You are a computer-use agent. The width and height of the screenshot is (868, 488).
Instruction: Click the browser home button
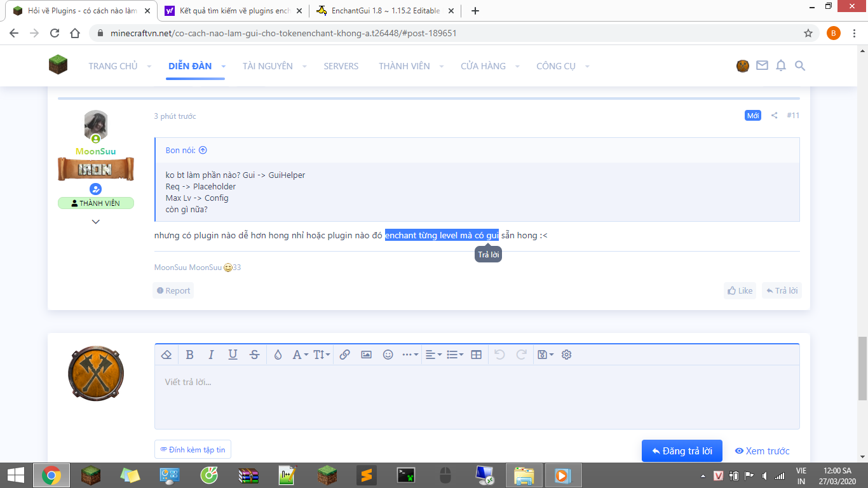click(x=75, y=33)
